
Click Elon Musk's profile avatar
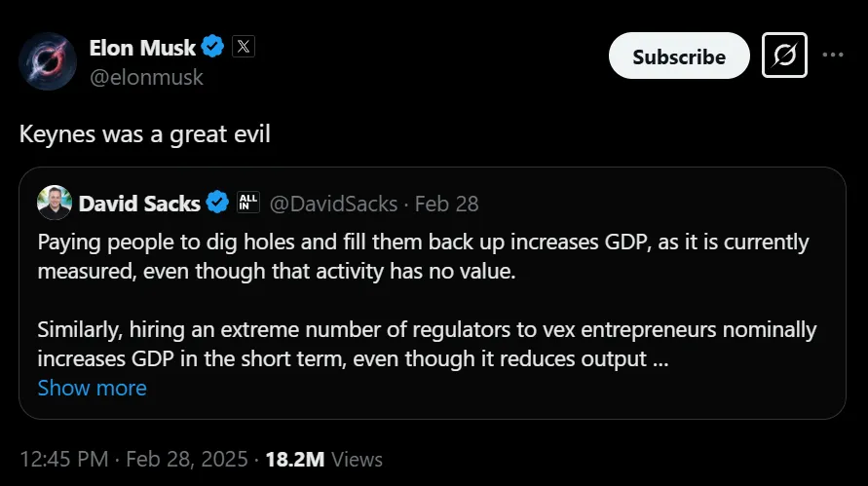pos(48,61)
